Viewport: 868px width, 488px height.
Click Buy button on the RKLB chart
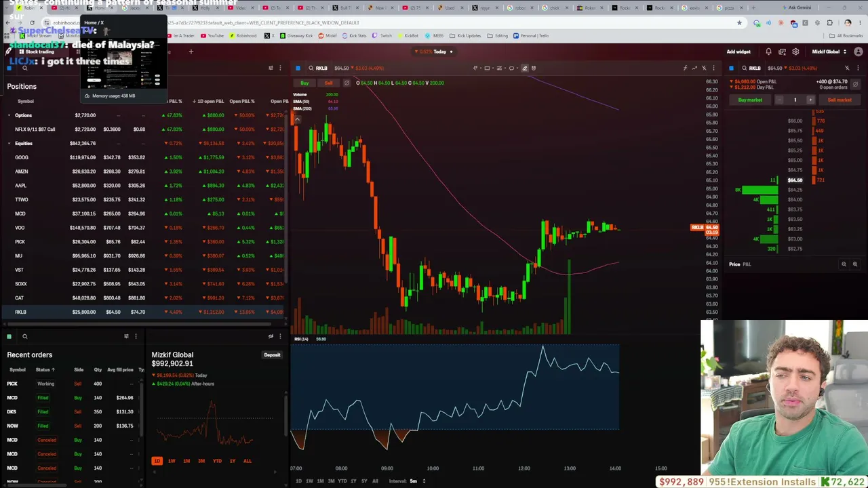point(304,83)
